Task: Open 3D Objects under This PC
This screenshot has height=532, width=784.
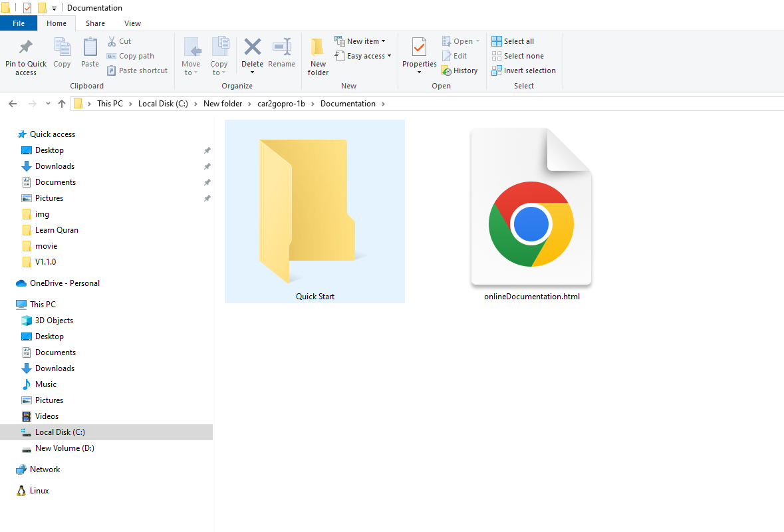Action: (47, 320)
